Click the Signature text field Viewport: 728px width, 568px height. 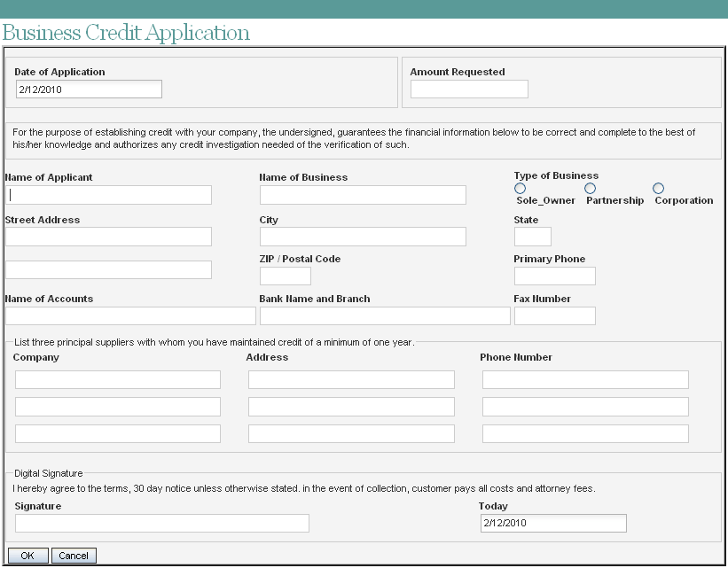[x=162, y=523]
